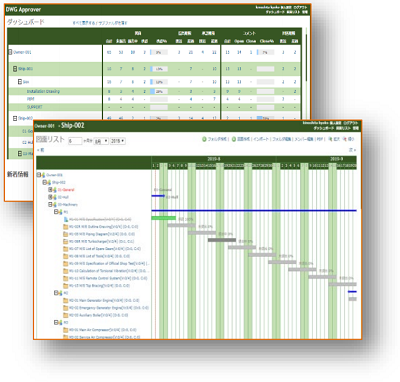Click the people icon beside Ship-002 tree node
The width and height of the screenshot is (400, 382).
[49, 182]
